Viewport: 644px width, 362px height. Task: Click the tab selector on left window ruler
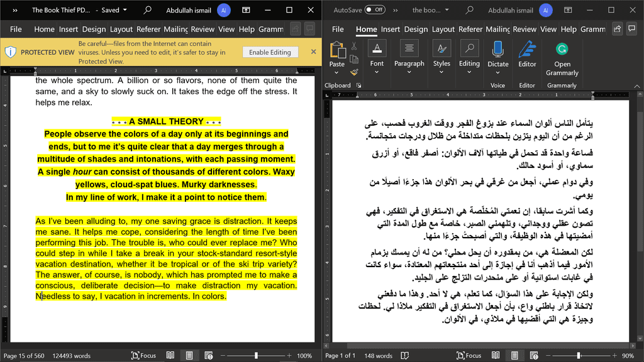pos(5,71)
